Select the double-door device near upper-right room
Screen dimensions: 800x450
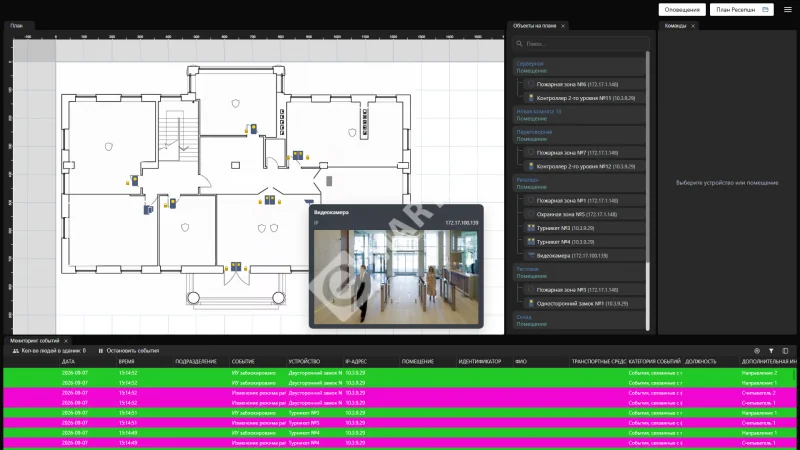point(298,155)
